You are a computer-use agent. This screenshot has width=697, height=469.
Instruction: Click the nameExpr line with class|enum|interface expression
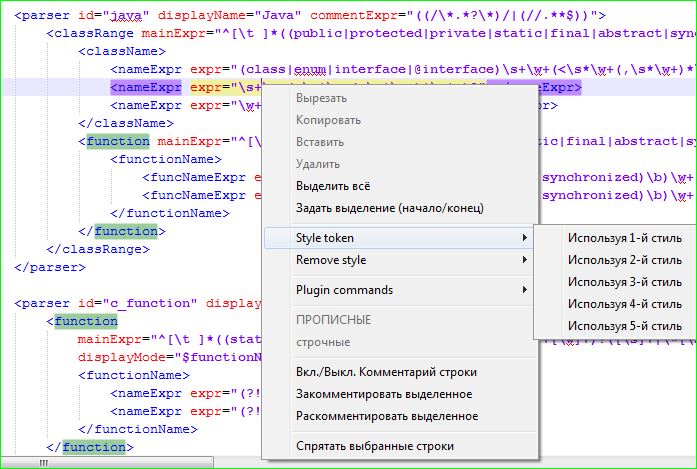click(403, 70)
